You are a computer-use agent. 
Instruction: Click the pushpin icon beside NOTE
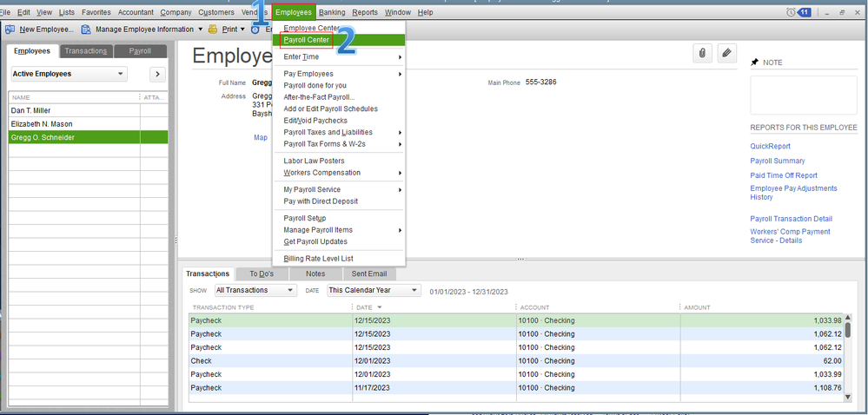754,63
